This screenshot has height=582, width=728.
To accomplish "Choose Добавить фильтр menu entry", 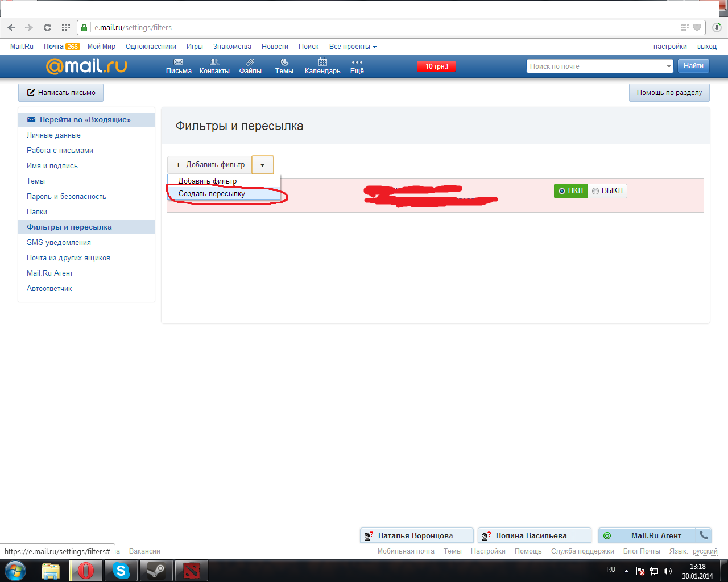I will click(224, 181).
